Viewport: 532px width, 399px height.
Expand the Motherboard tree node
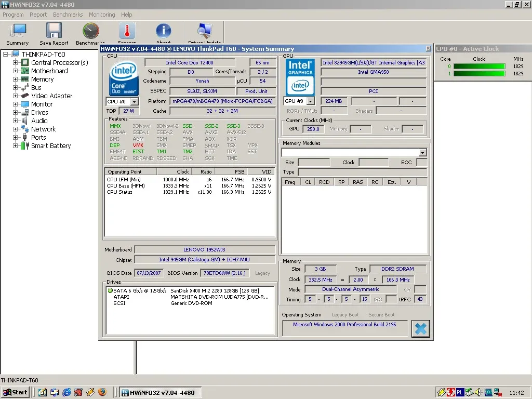coord(15,71)
